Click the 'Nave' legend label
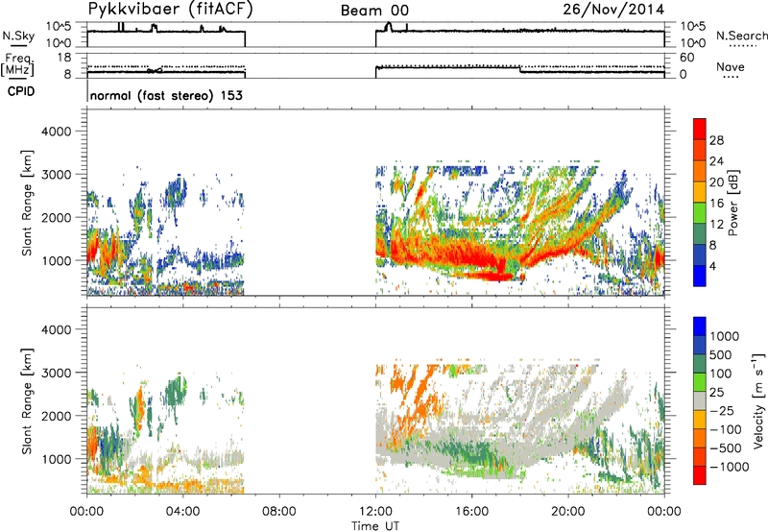 (731, 67)
